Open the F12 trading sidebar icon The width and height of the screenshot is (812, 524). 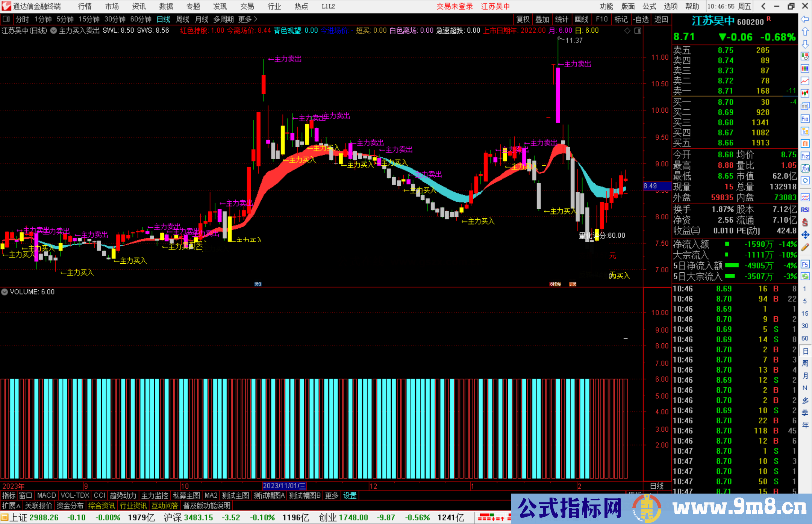[x=805, y=156]
